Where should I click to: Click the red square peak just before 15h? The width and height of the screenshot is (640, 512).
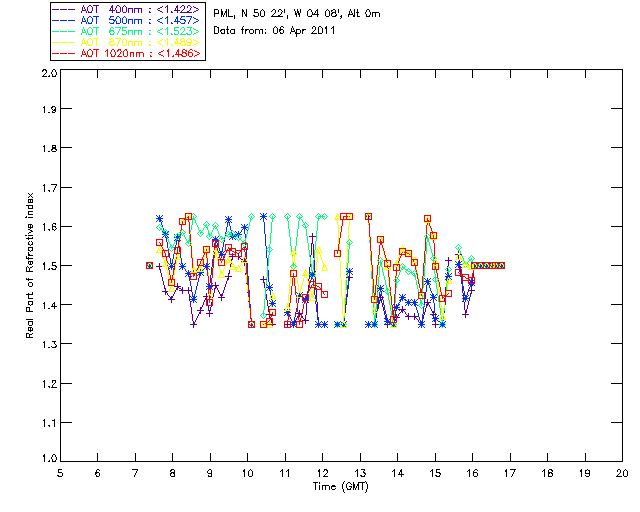click(x=427, y=219)
